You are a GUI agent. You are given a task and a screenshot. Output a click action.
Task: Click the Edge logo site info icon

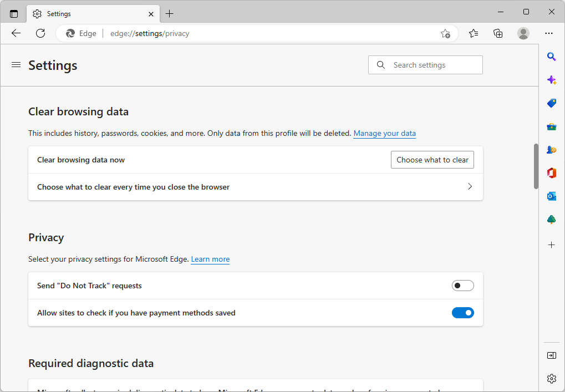(70, 33)
